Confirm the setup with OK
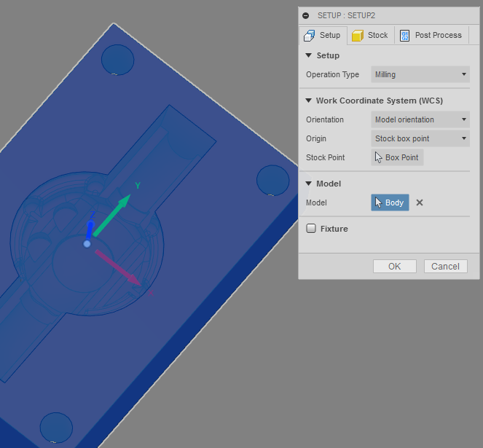This screenshot has width=483, height=448. pyautogui.click(x=395, y=266)
